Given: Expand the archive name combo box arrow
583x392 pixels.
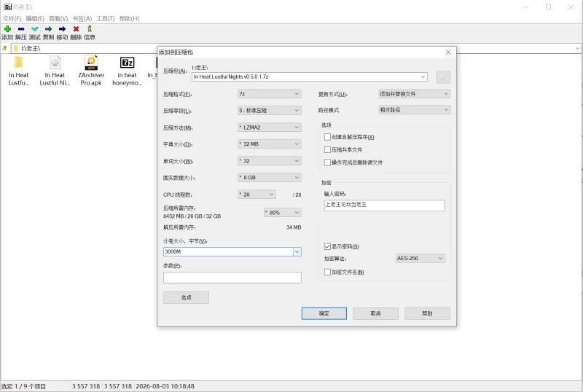Looking at the screenshot, I should 423,77.
